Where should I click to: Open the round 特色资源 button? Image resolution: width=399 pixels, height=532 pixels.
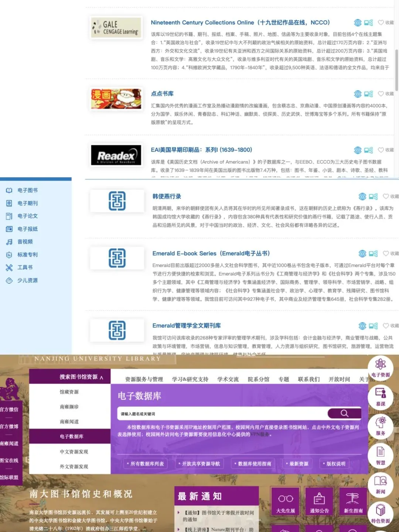pyautogui.click(x=381, y=514)
